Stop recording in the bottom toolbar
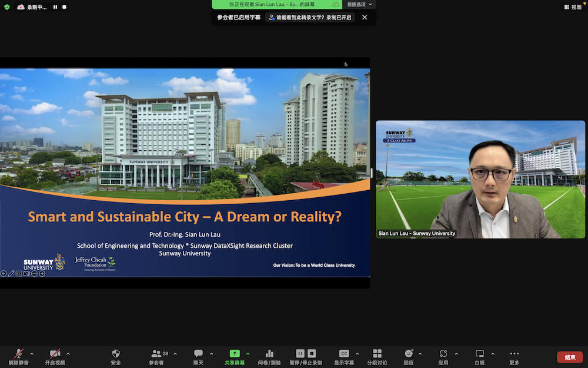The width and height of the screenshot is (588, 368). [x=312, y=353]
